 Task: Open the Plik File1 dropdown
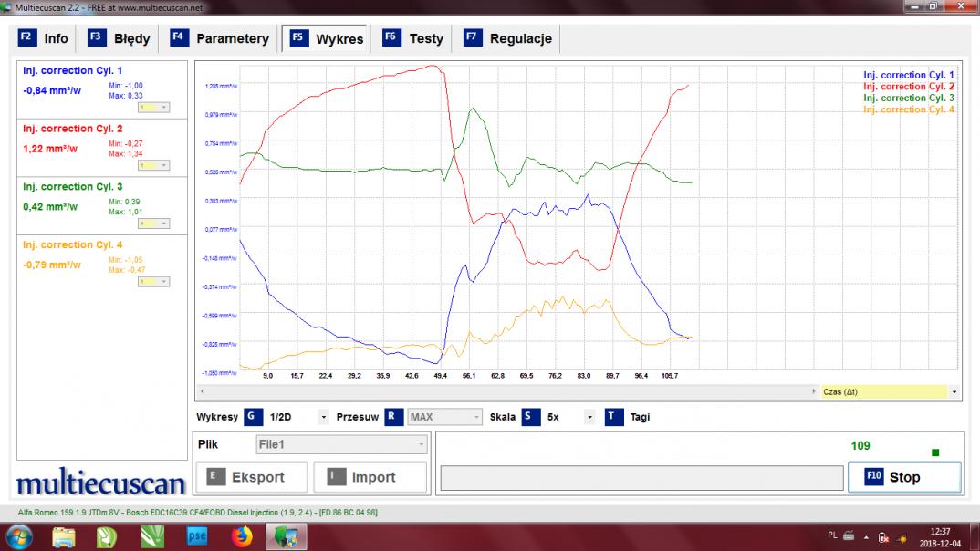pyautogui.click(x=341, y=444)
